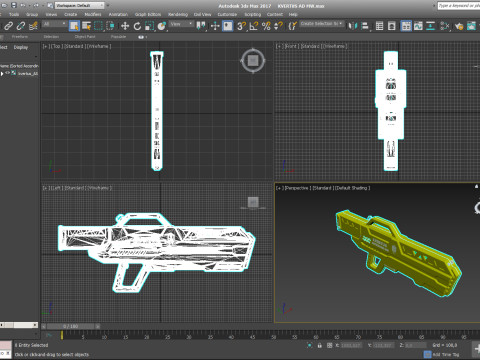Viewport: 480px width, 360px height.
Task: Open the Group menu
Action: [x=32, y=14]
